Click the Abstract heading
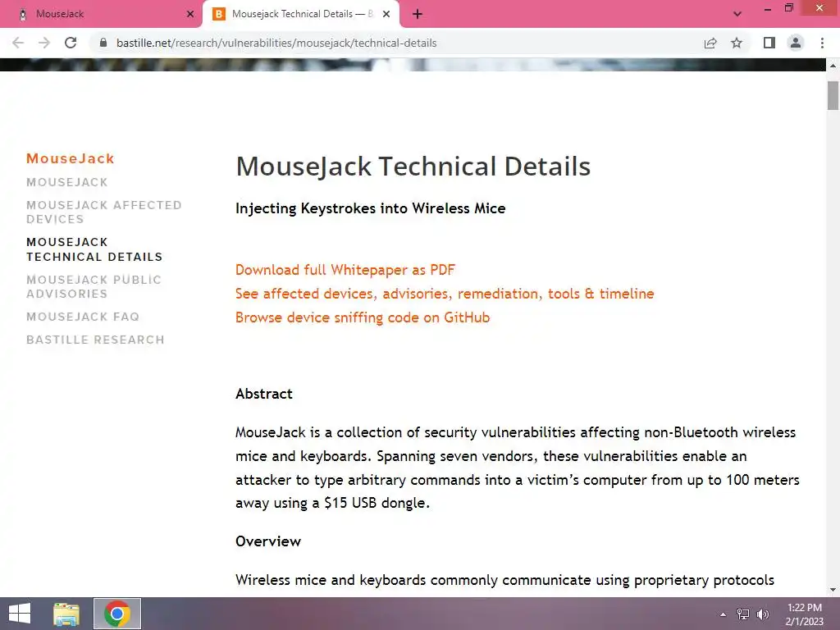Image resolution: width=840 pixels, height=630 pixels. [x=264, y=394]
